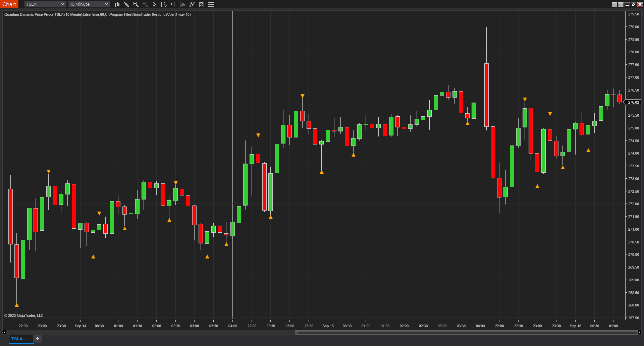Toggle the Chart Trader icon
Viewport: 644px width, 346px height.
[173, 4]
